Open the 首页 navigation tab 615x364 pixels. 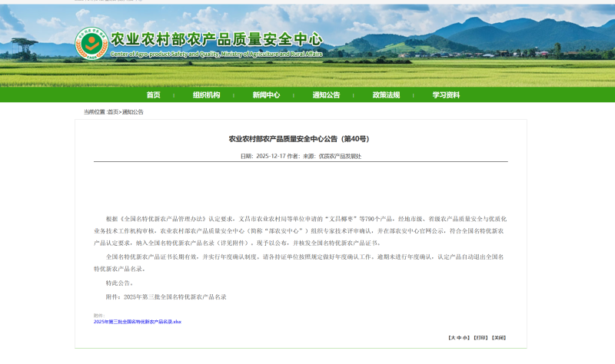[x=153, y=95]
